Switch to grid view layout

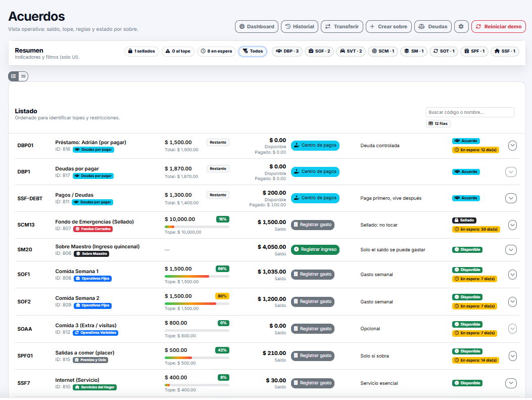[23, 76]
